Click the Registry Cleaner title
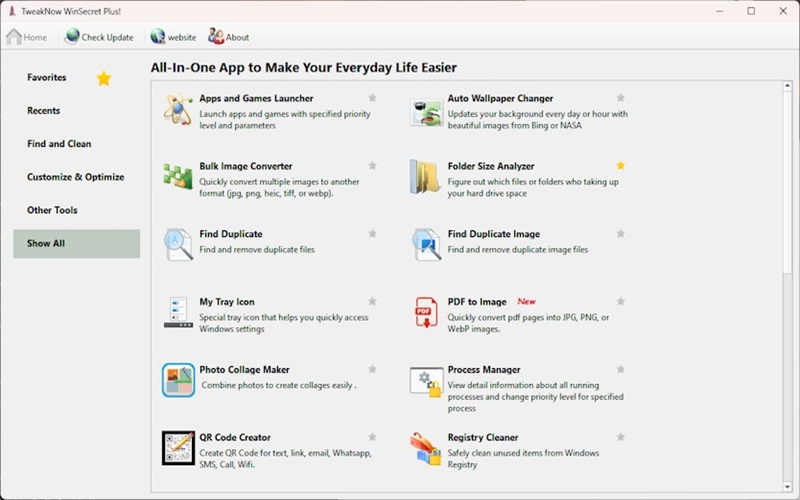Screen dimensions: 800x500 coord(483,438)
